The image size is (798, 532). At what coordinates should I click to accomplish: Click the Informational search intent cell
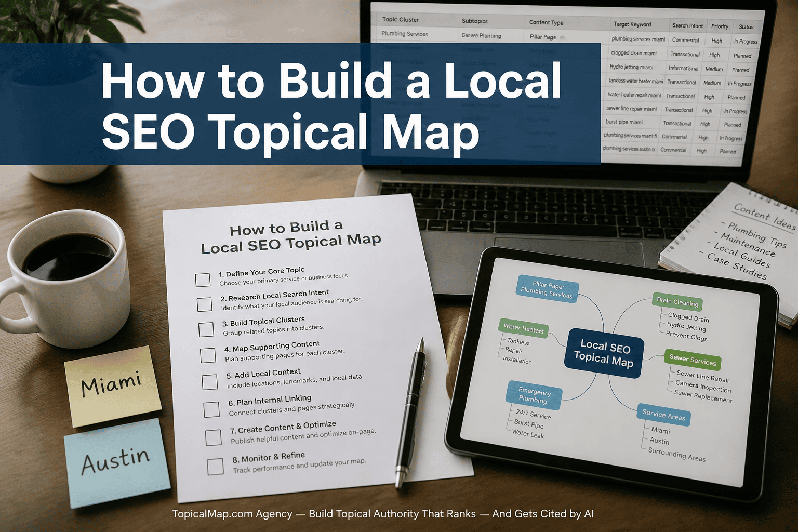683,68
